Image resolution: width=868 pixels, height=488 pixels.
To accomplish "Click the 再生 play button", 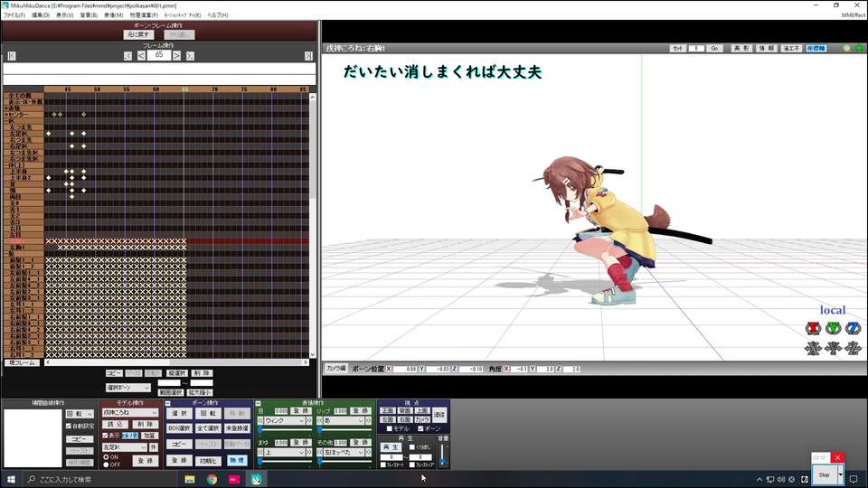I will click(391, 447).
